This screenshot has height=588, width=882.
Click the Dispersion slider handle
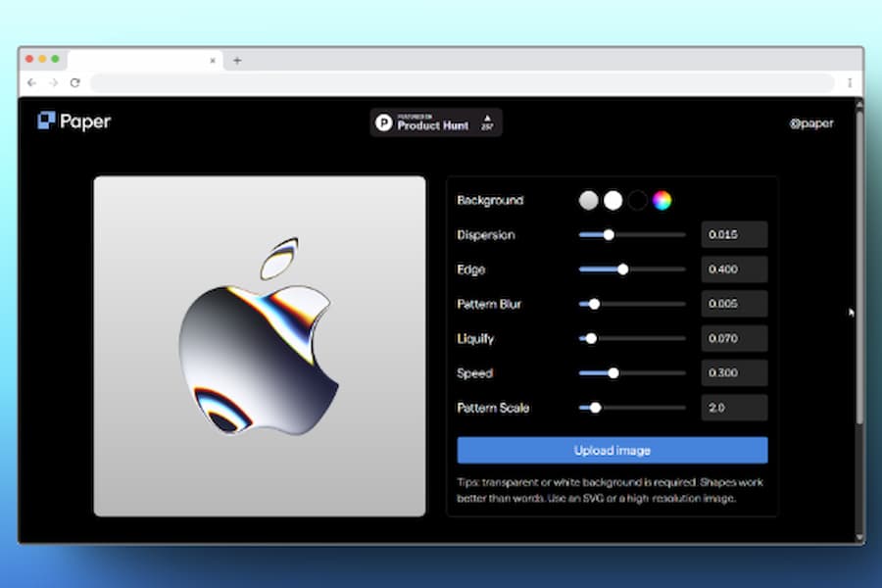pos(609,234)
